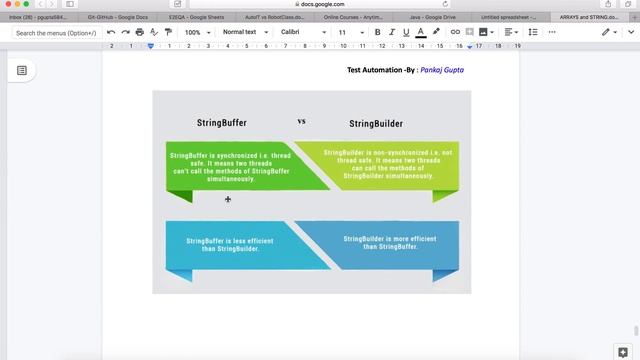This screenshot has width=640, height=360.
Task: Insert an image using picture icon
Action: tap(483, 32)
